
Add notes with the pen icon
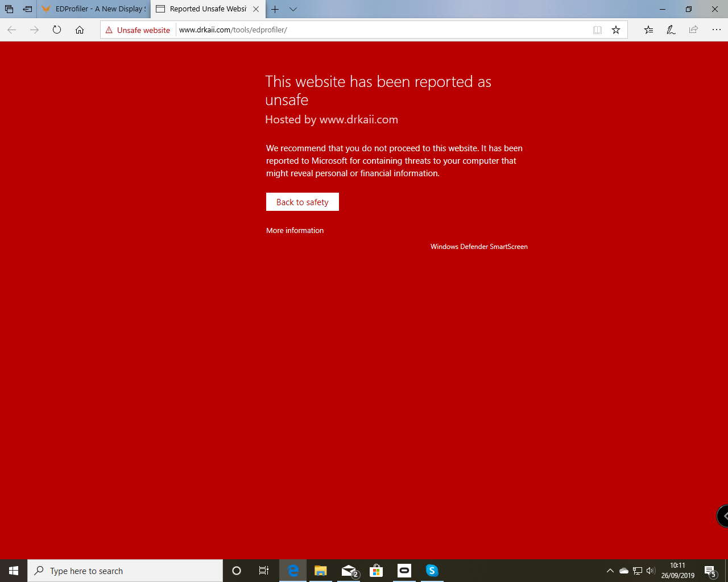click(x=671, y=30)
